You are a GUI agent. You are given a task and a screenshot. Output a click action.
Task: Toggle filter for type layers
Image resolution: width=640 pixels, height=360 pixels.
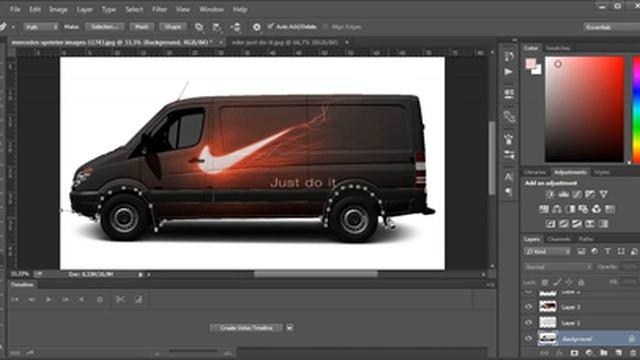point(607,251)
